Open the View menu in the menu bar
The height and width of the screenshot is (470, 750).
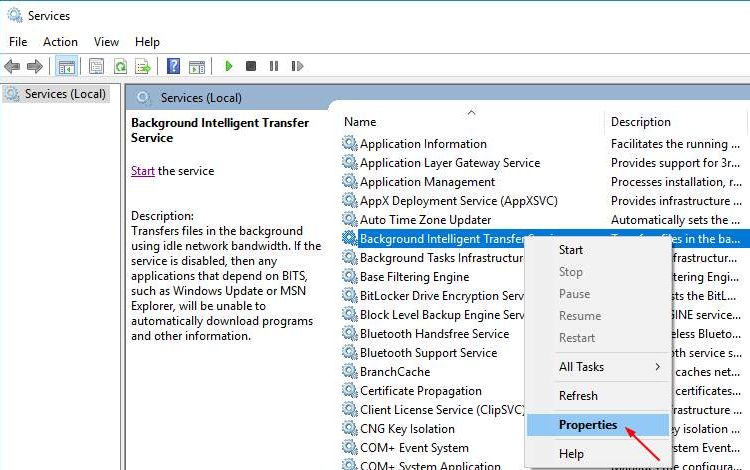click(x=106, y=42)
